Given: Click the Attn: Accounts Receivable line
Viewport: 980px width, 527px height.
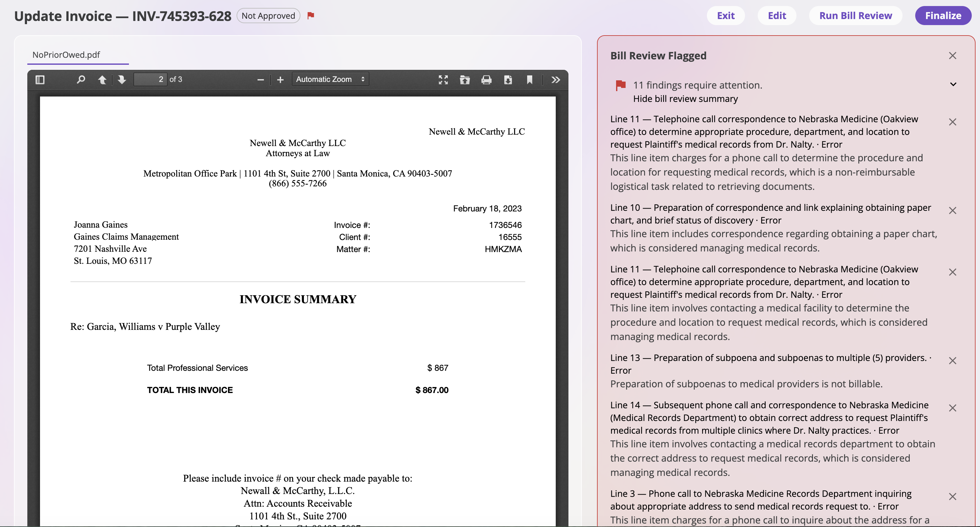Looking at the screenshot, I should click(298, 504).
